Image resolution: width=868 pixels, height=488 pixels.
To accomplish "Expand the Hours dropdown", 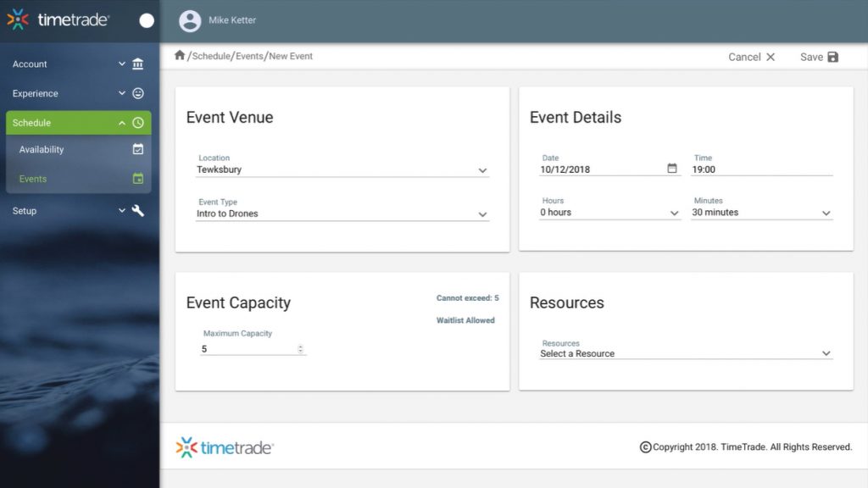I will 610,213.
